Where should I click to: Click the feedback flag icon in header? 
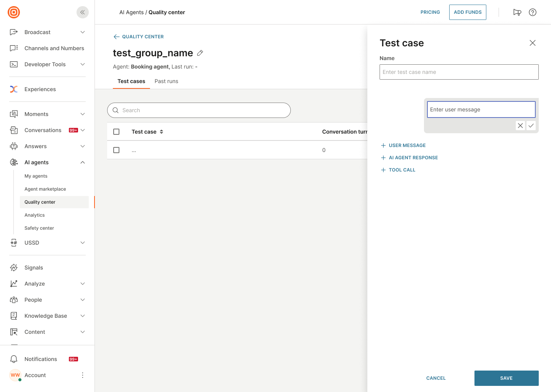[517, 12]
